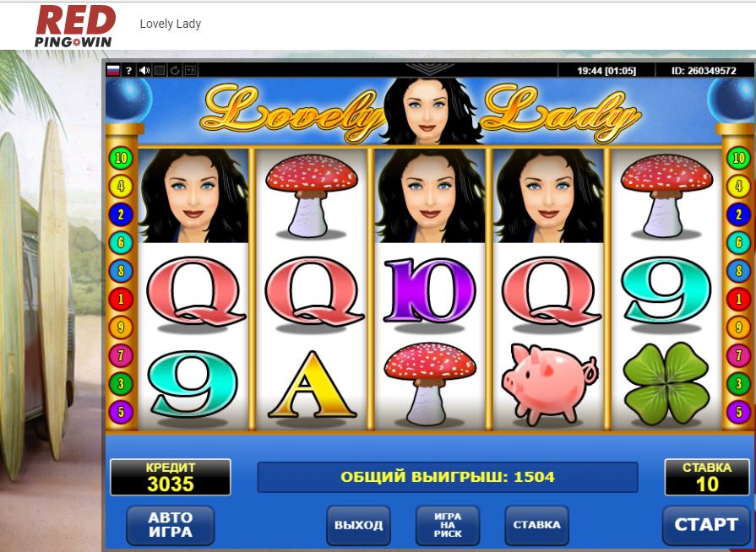Screen dimensions: 756x552
Task: Select payline 5 purple marker on left
Action: 121,412
